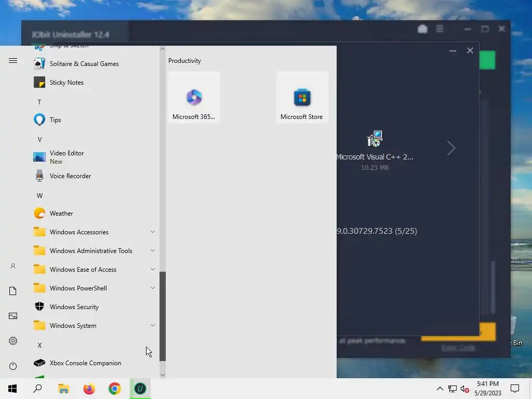This screenshot has height=399, width=532.
Task: Open notification action center
Action: (515, 389)
